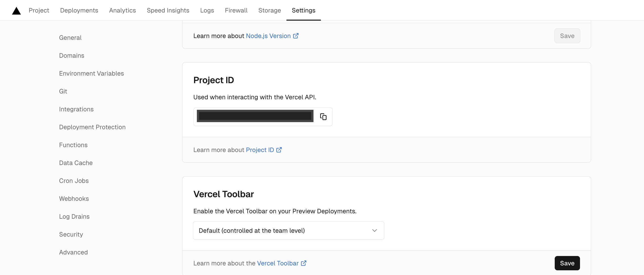Viewport: 644px width, 275px height.
Task: Open the Analytics tab
Action: (x=122, y=10)
